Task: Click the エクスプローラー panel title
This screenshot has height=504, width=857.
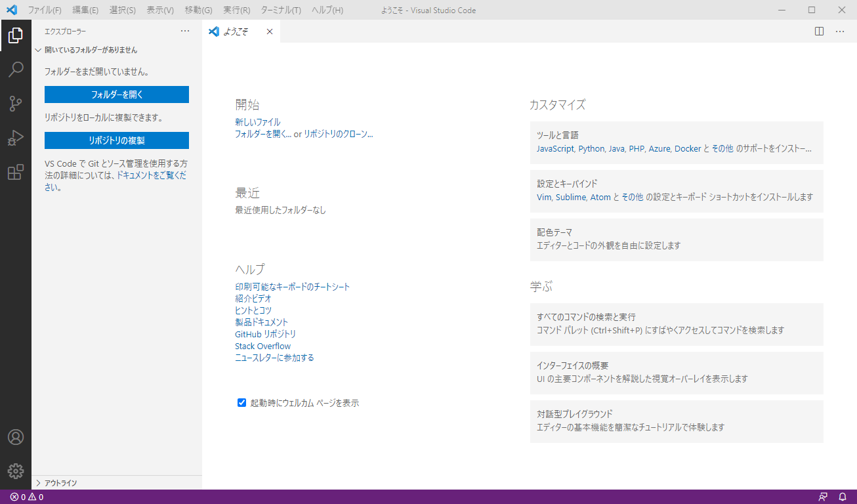Action: (x=65, y=31)
